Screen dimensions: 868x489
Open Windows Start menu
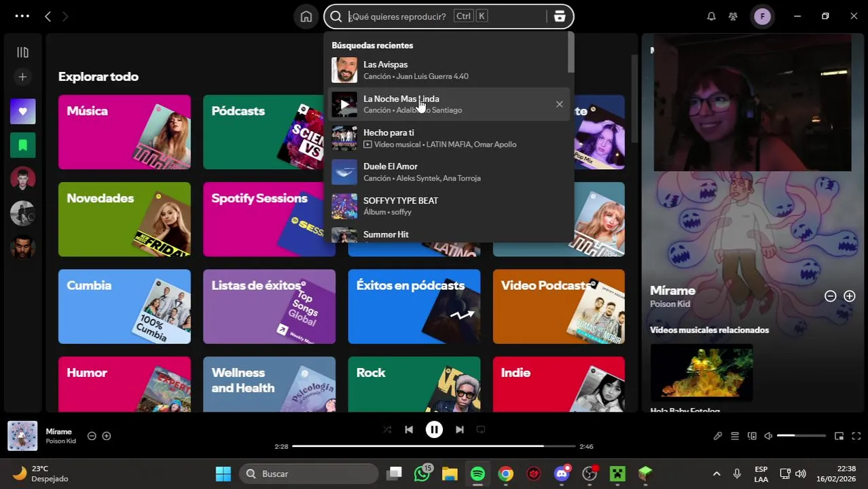pyautogui.click(x=223, y=473)
